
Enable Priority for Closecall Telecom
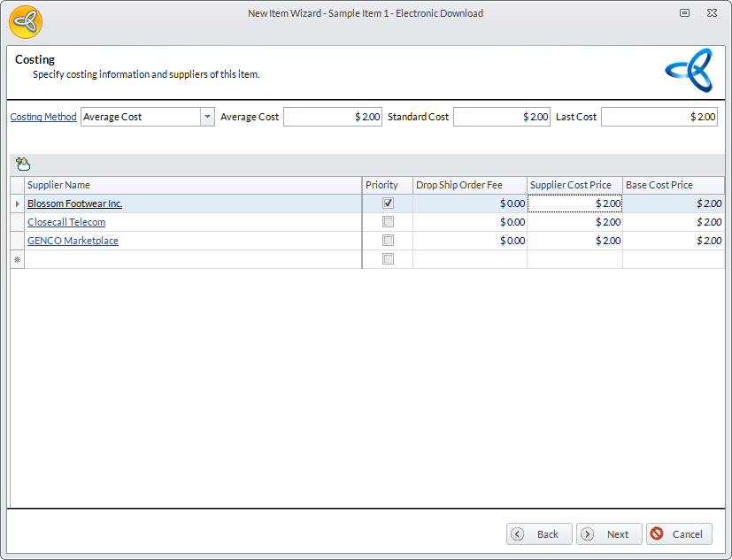tap(388, 222)
